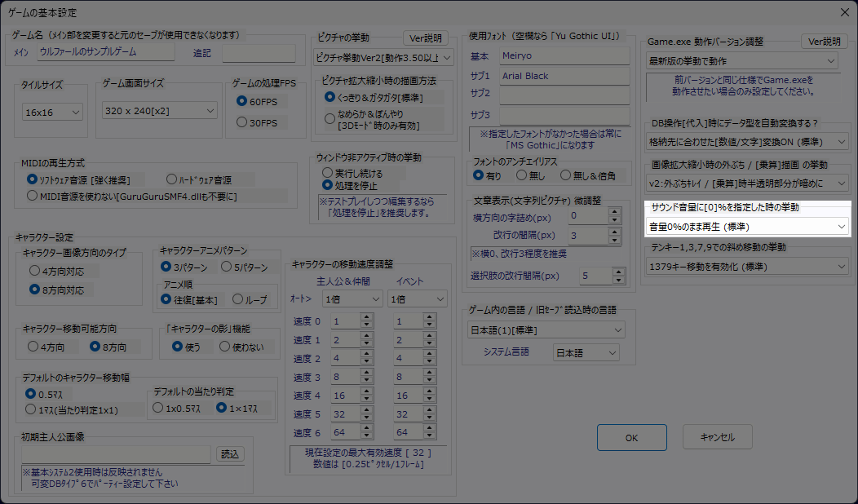Image resolution: width=858 pixels, height=504 pixels.
Task: Expand the システム言語 dropdown
Action: [x=586, y=352]
